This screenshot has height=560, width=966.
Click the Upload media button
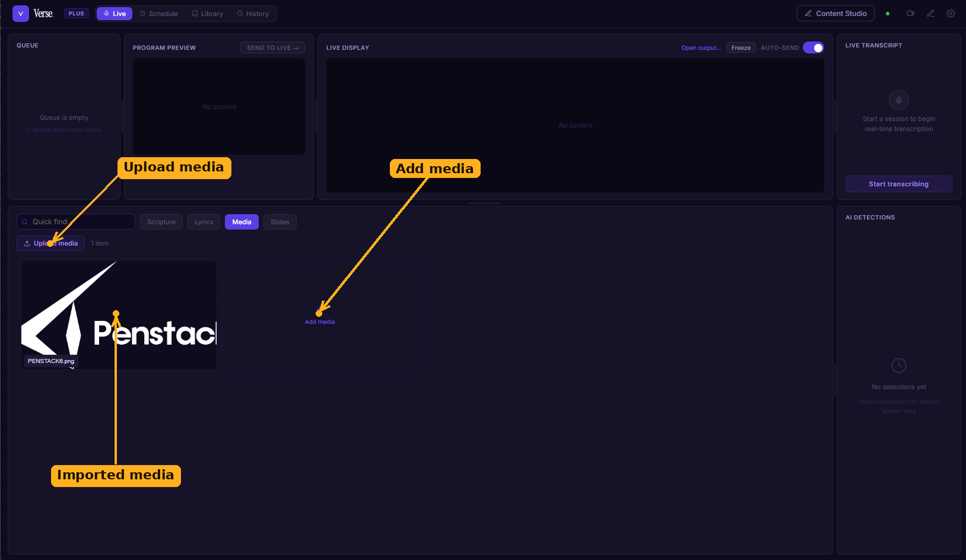[x=50, y=243]
